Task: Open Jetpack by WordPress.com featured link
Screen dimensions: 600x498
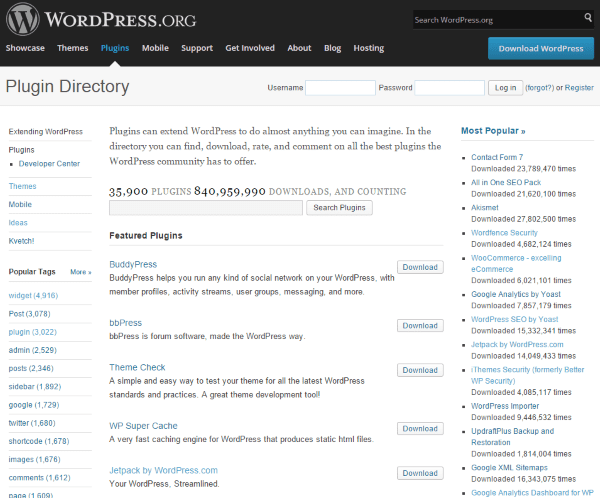Action: coord(163,470)
